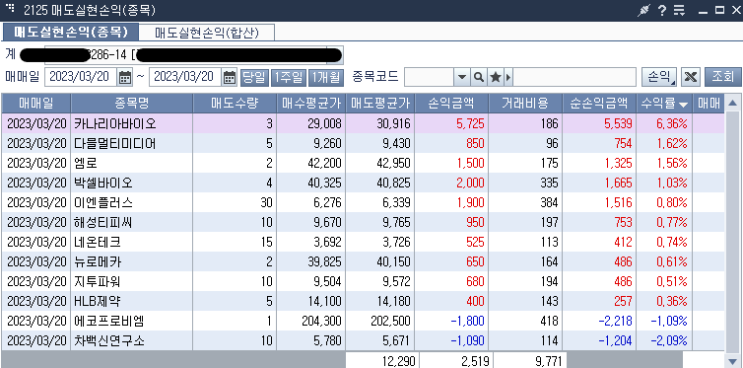Click the 1주일 period button
Viewport: 743px width, 368px height.
pos(289,77)
